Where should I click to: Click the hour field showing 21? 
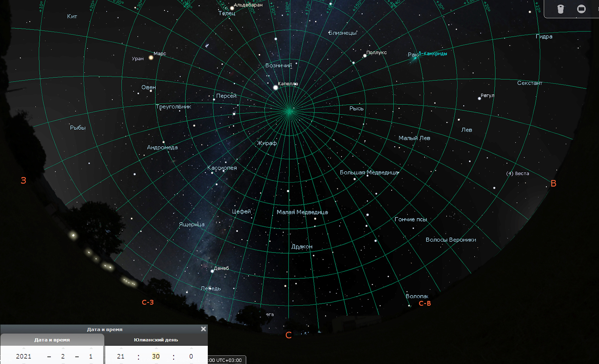[121, 357]
